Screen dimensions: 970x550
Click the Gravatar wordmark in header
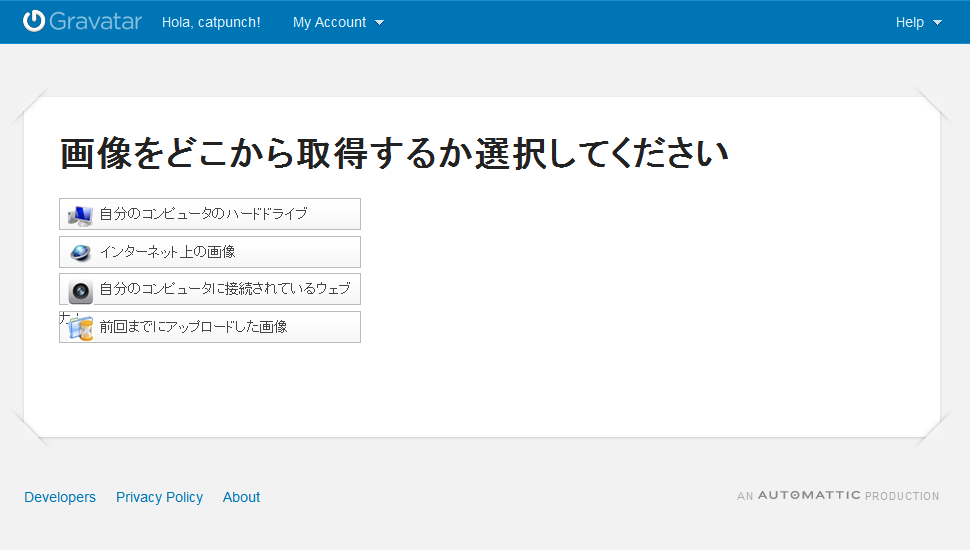click(96, 21)
